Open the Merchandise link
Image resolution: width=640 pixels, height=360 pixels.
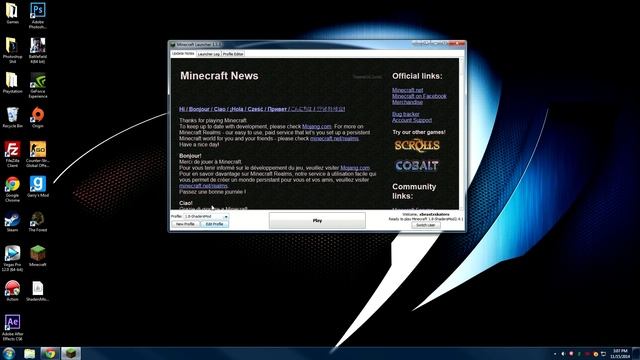coord(407,102)
